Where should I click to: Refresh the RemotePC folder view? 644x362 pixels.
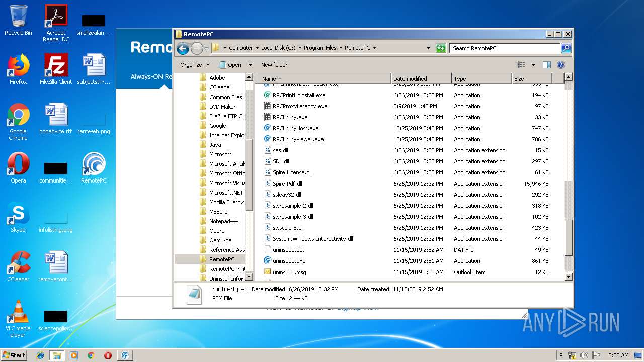tap(441, 48)
